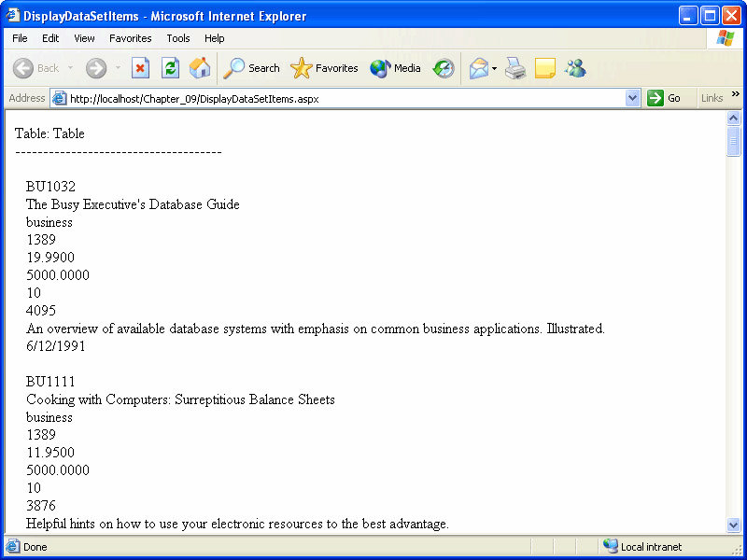Open the Discuss yellow note icon

545,68
